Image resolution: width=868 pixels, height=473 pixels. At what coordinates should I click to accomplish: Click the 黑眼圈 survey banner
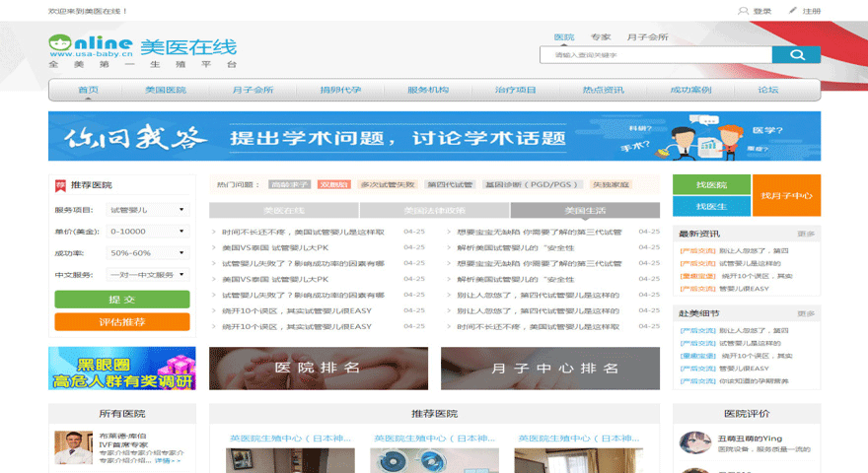pyautogui.click(x=122, y=369)
